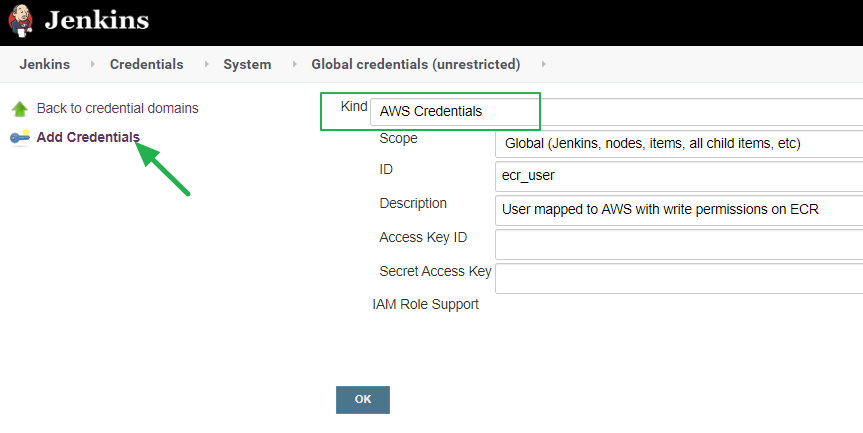Image resolution: width=863 pixels, height=433 pixels.
Task: Click the key icon beside Add Credentials
Action: point(20,138)
